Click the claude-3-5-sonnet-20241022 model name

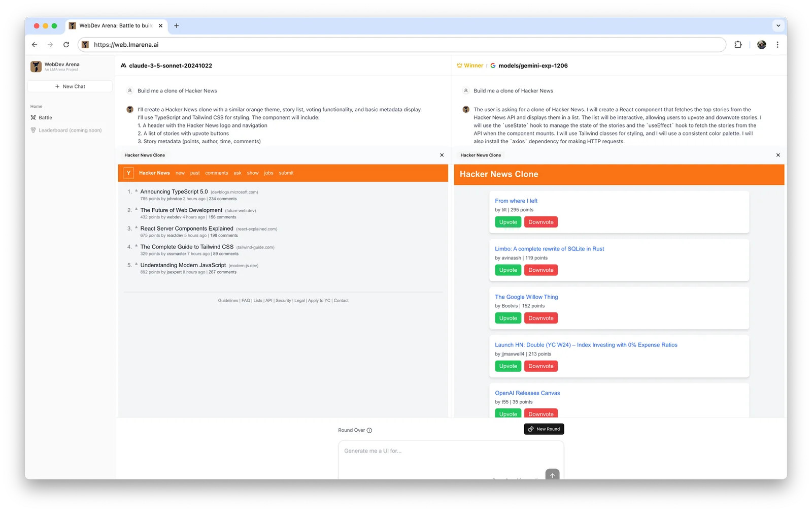point(171,66)
